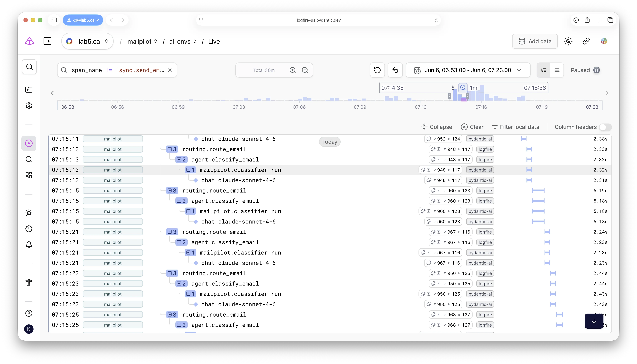Go back in browser history

(112, 20)
